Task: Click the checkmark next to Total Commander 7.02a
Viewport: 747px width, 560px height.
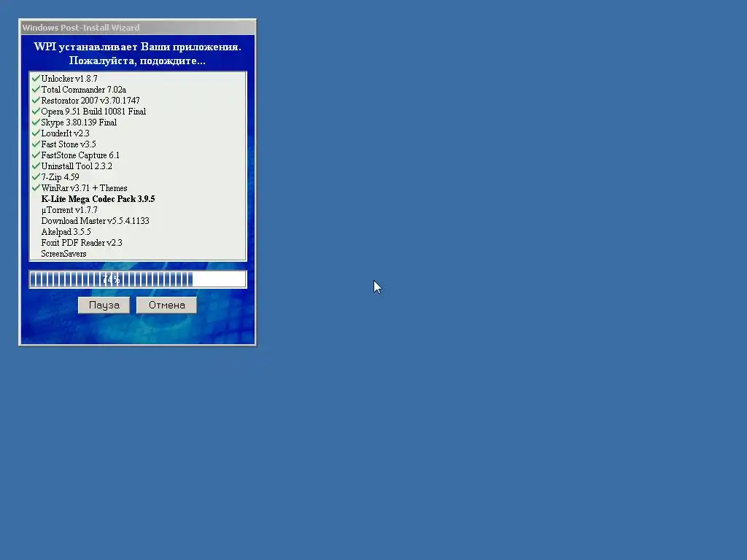Action: pos(36,89)
